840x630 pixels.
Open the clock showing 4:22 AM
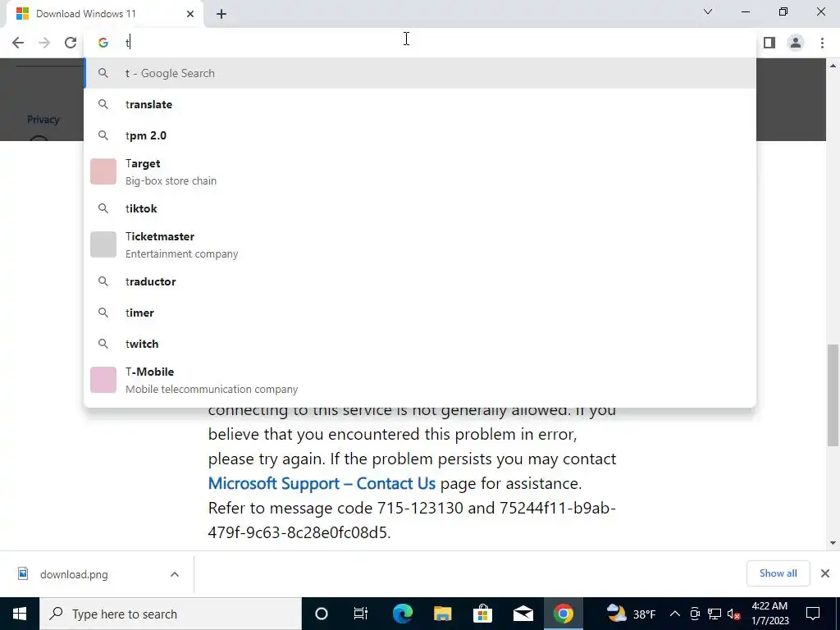point(769,614)
